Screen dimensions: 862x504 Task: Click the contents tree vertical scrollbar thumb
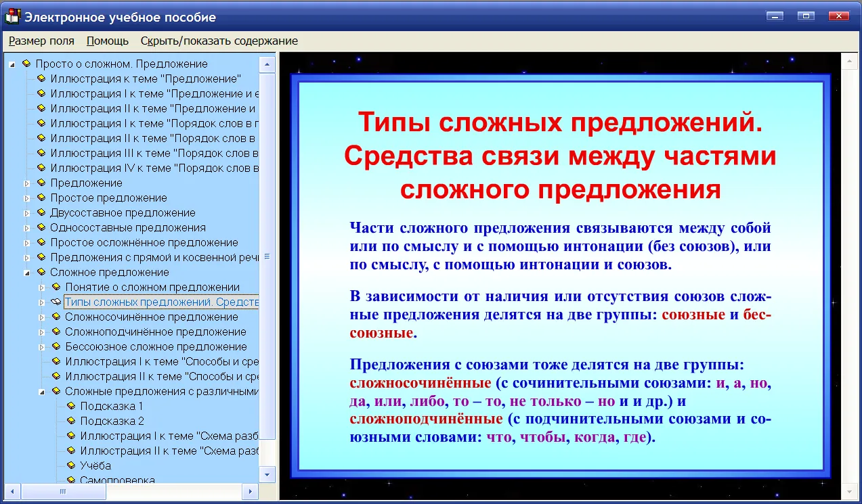pyautogui.click(x=267, y=256)
